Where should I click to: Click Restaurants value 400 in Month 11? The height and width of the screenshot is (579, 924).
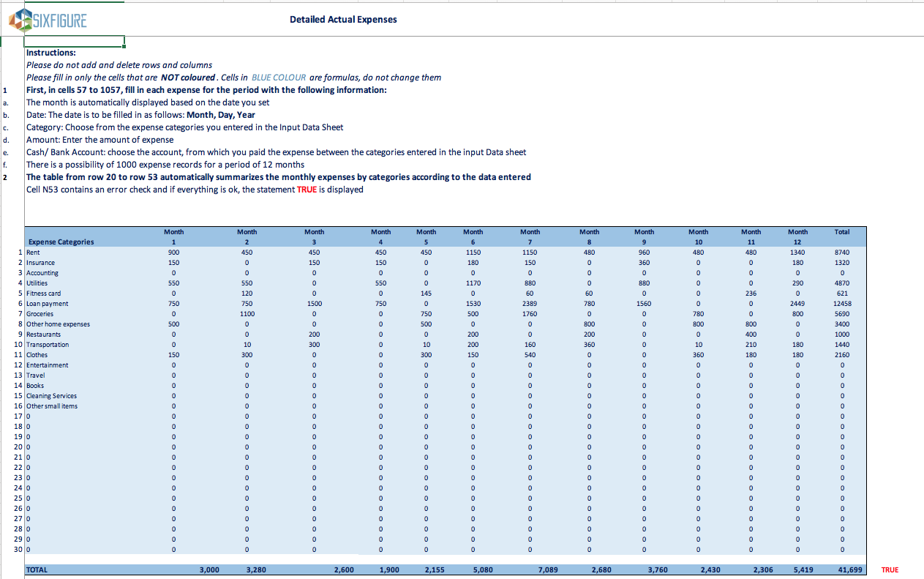pyautogui.click(x=751, y=335)
